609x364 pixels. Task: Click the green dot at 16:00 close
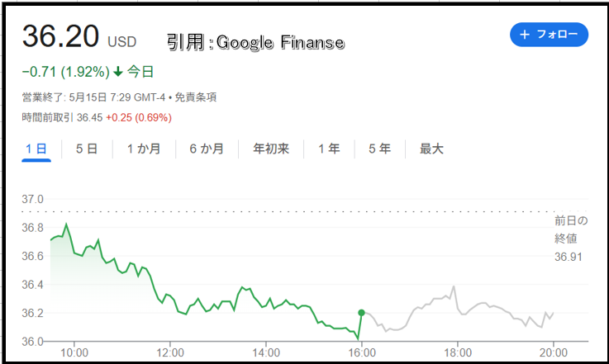click(x=361, y=313)
